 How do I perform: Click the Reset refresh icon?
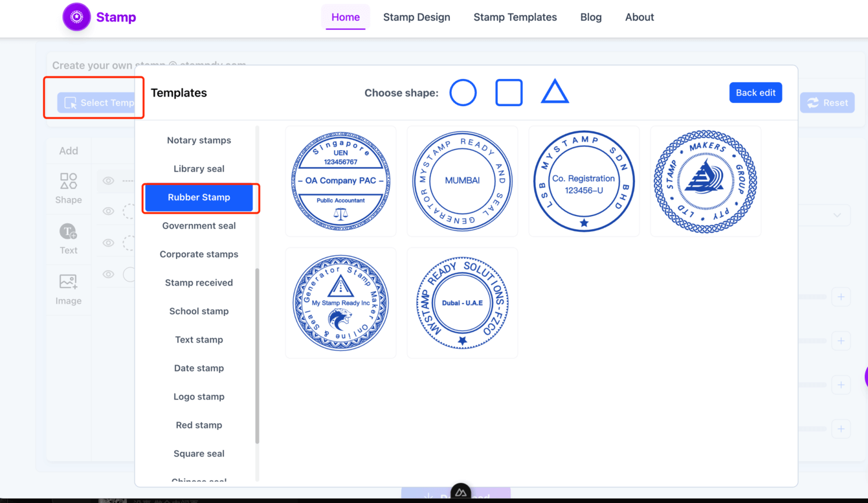[x=814, y=102]
